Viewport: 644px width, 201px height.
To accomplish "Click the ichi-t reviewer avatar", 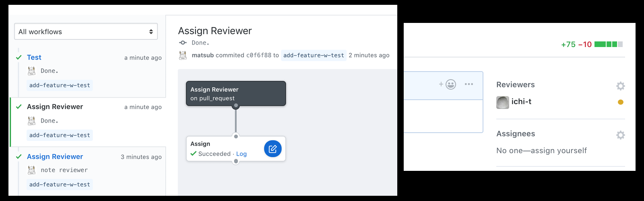I will click(502, 102).
